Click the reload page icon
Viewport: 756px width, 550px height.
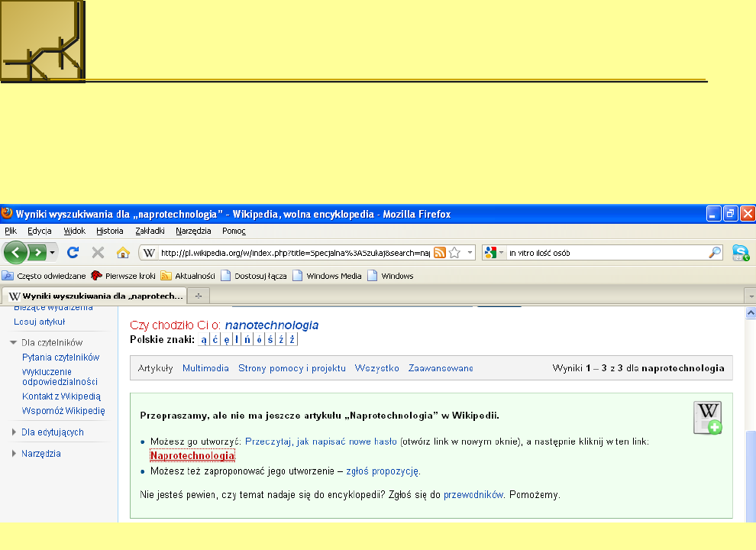[x=74, y=252]
